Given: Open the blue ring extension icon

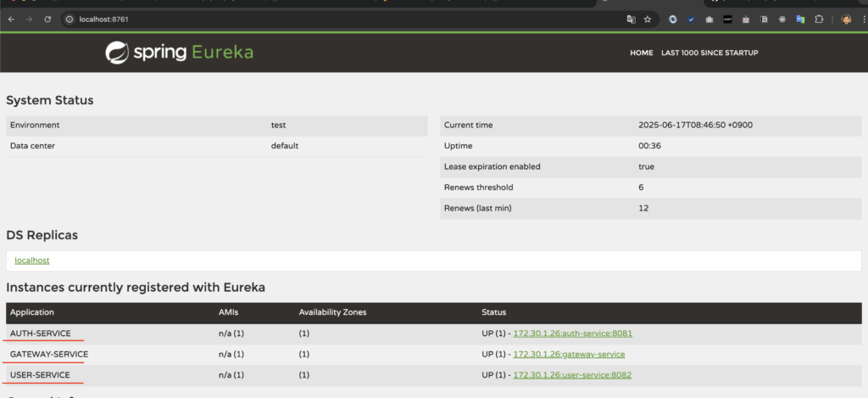Looking at the screenshot, I should click(673, 20).
